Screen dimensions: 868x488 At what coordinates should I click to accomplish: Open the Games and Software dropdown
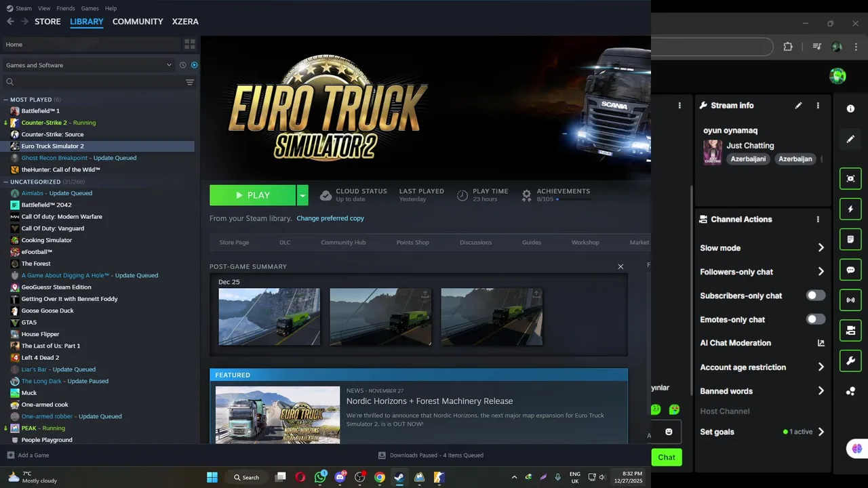click(x=89, y=65)
